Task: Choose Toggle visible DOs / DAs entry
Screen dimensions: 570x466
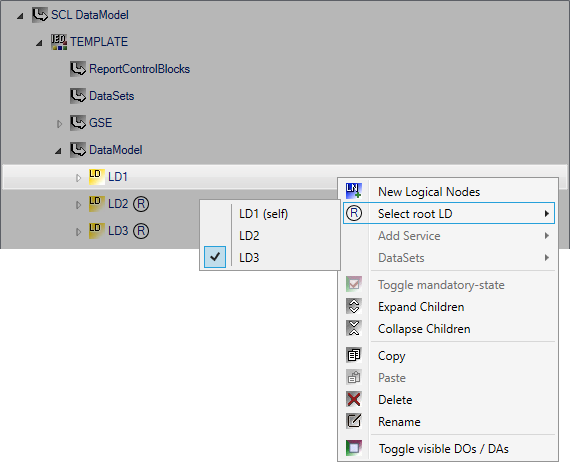Action: click(x=449, y=449)
